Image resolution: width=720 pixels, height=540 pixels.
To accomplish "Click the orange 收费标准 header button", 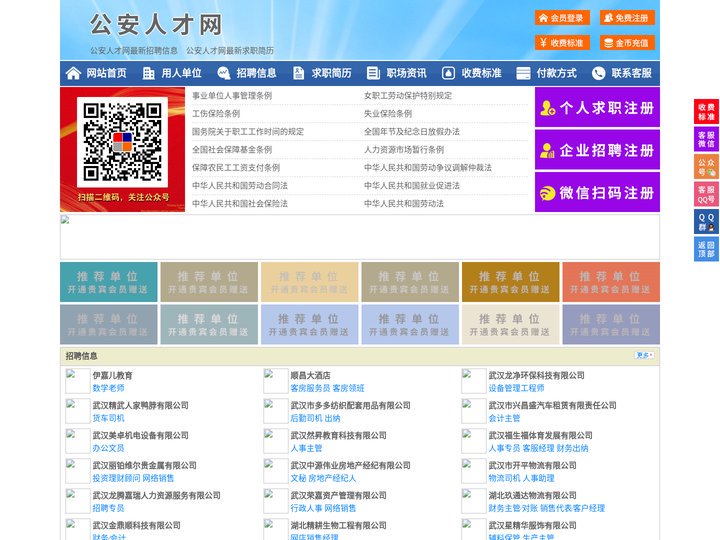I will (562, 43).
